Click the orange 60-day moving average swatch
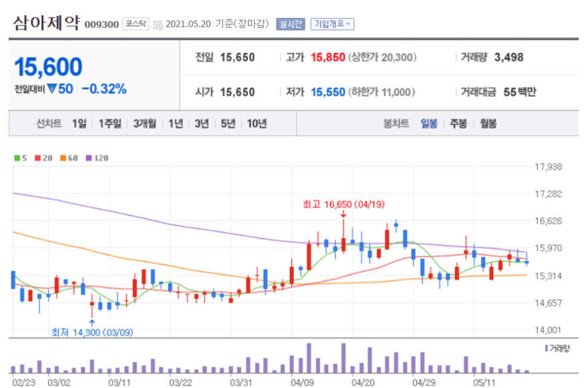Image resolution: width=588 pixels, height=388 pixels. point(63,158)
